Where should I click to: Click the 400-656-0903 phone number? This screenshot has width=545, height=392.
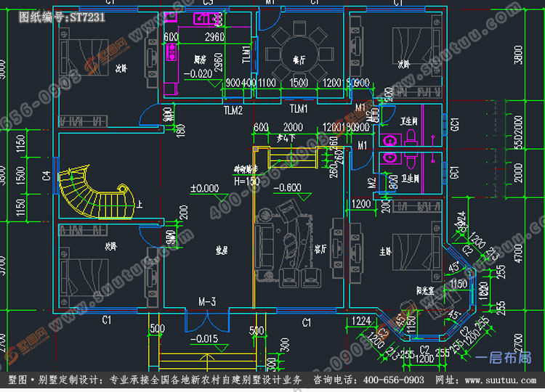(x=393, y=380)
